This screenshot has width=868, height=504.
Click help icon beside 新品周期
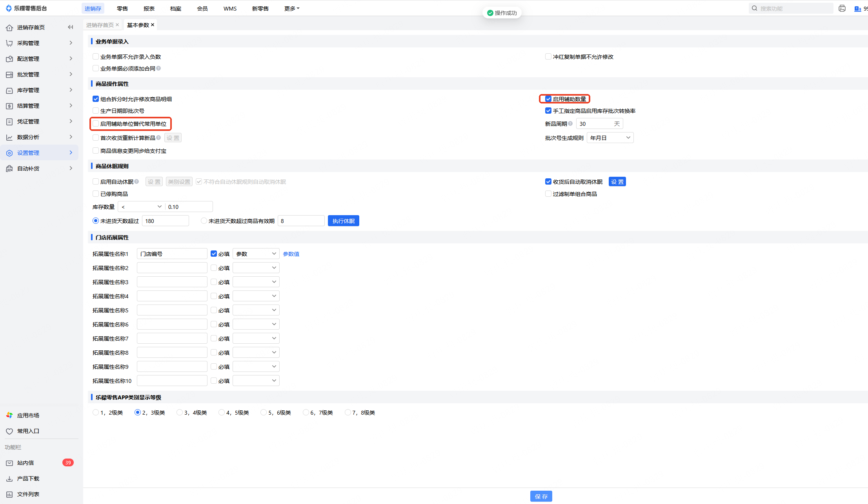(570, 123)
